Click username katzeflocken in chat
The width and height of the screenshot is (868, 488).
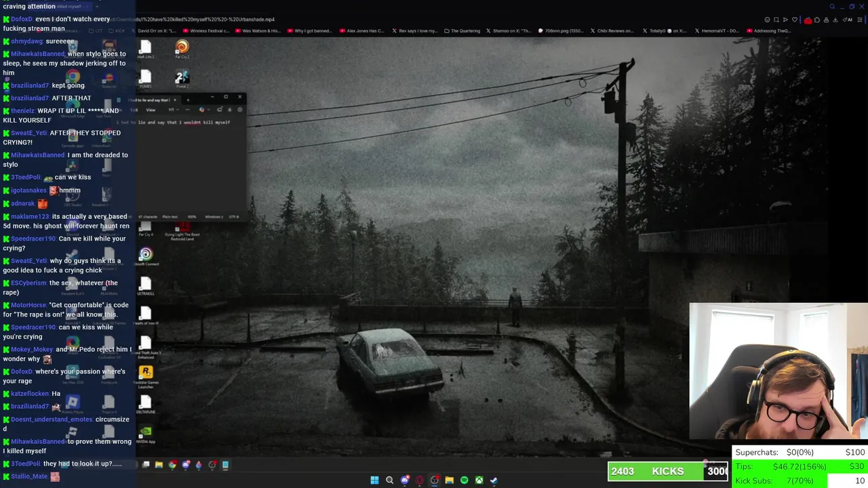pyautogui.click(x=30, y=393)
